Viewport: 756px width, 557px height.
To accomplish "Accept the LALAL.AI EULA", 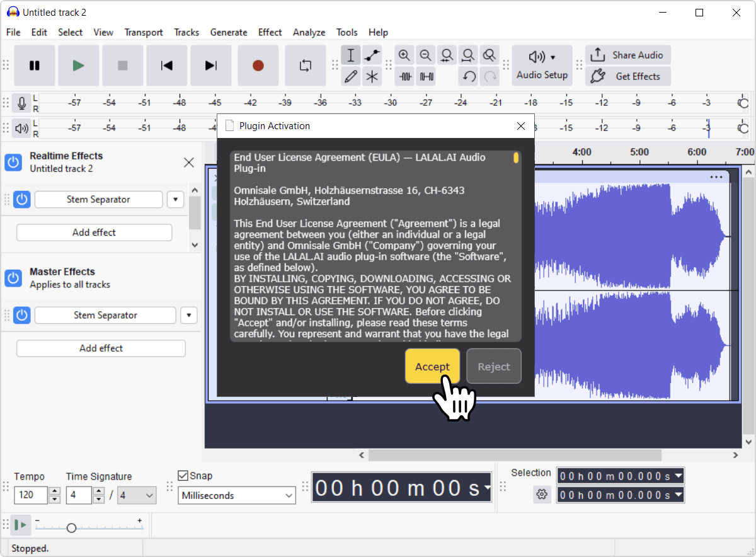I will coord(432,366).
